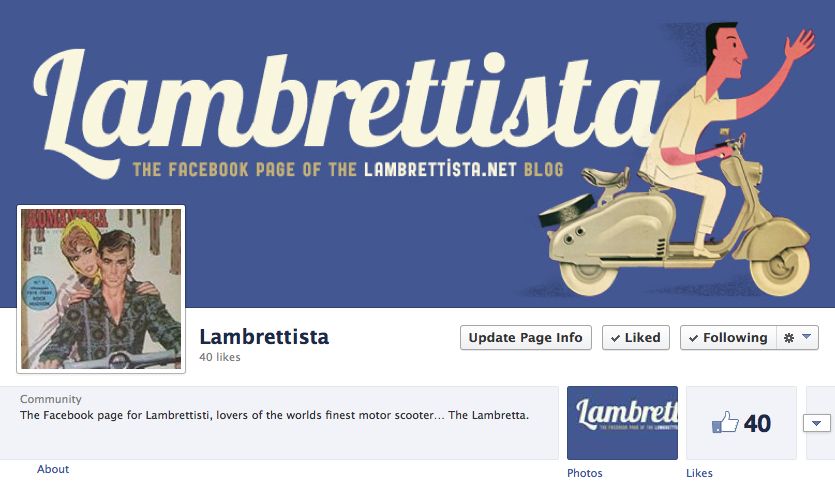The width and height of the screenshot is (835, 496).
Task: Expand more apps arrow at far right
Action: pyautogui.click(x=817, y=424)
